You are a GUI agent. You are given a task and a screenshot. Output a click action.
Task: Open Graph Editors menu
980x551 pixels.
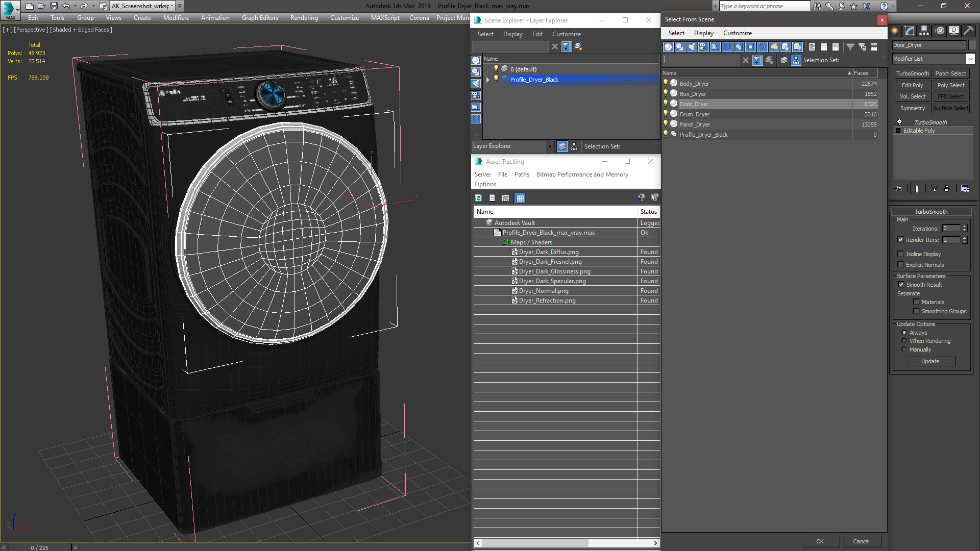260,18
